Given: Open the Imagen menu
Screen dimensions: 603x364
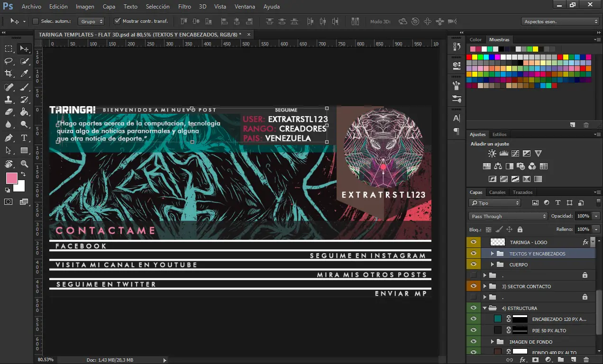Looking at the screenshot, I should point(85,7).
